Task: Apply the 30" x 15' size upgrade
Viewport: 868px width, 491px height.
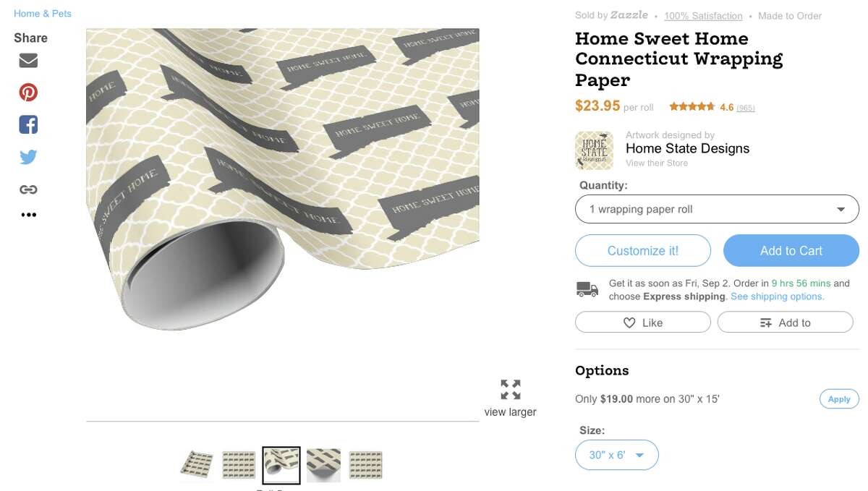Action: pos(839,399)
